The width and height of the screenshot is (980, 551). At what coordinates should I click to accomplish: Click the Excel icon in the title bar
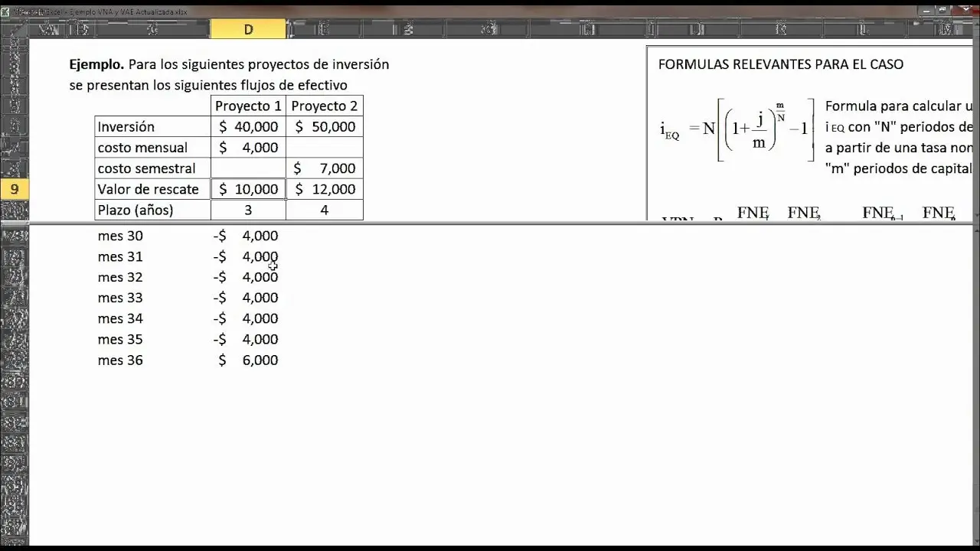click(x=5, y=11)
